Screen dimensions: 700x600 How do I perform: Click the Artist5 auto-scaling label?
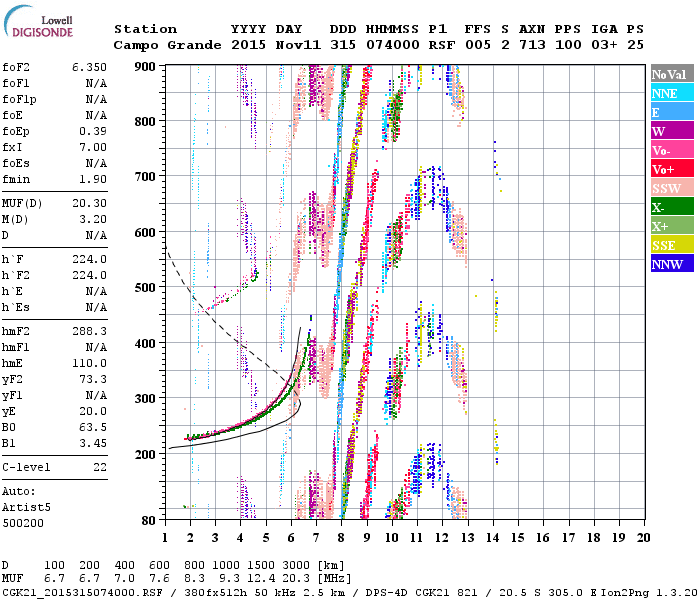point(26,508)
